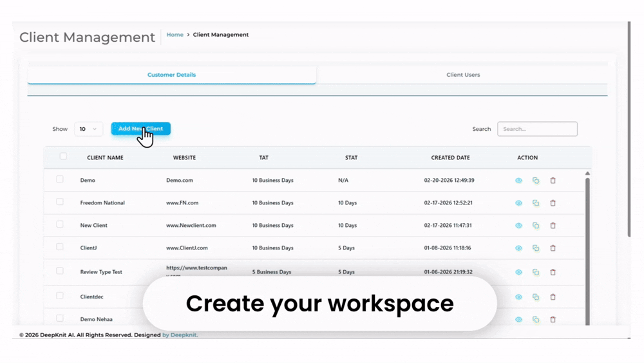View Clientdec row details
This screenshot has width=644, height=363.
click(518, 297)
